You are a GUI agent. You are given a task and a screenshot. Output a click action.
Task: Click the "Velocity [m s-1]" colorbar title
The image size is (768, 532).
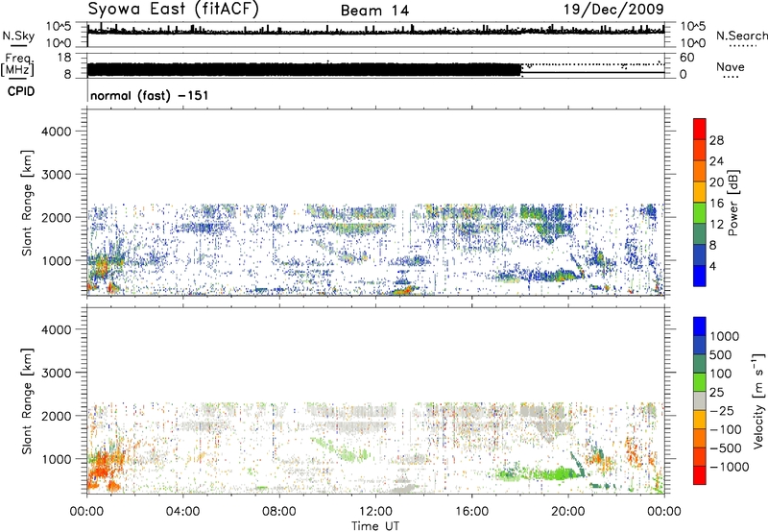[758, 400]
